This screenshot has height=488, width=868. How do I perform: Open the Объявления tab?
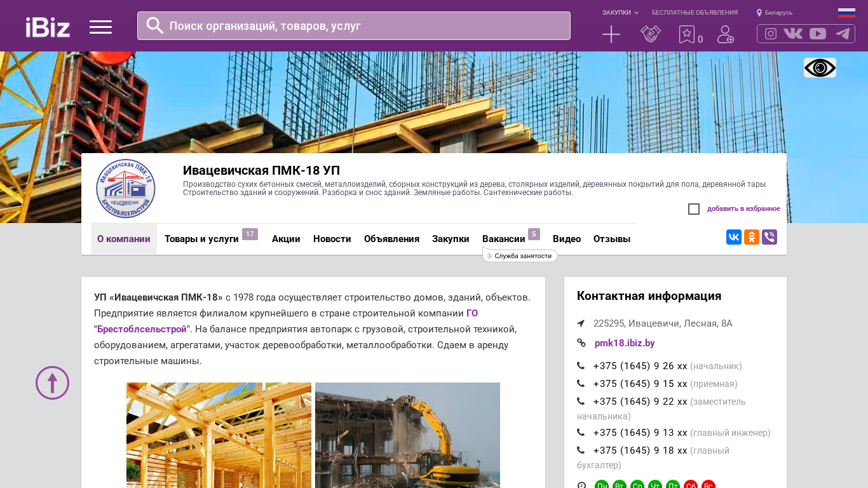(391, 239)
